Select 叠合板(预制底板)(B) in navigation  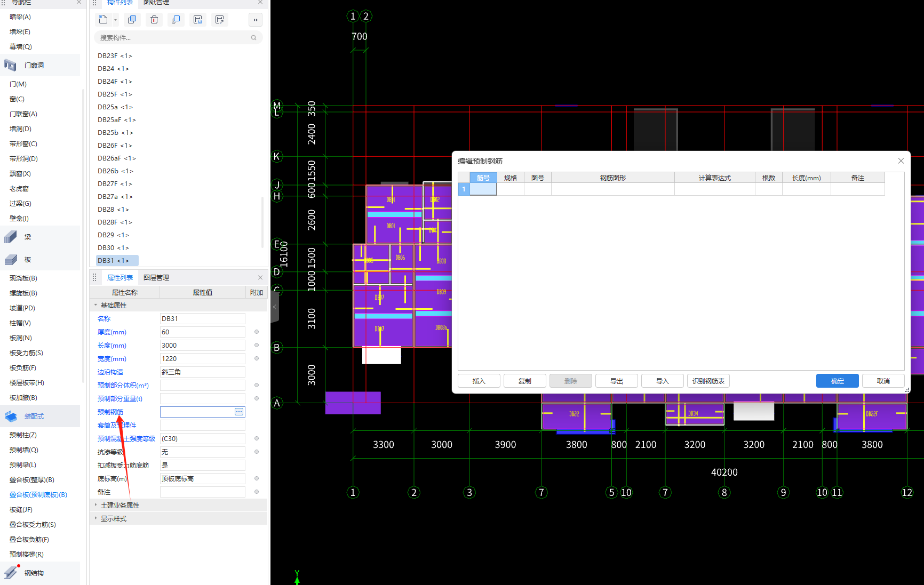pos(38,495)
